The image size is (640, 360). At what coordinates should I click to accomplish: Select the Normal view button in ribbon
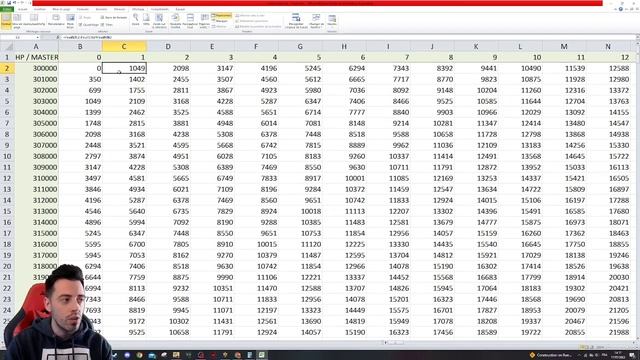[x=6, y=21]
